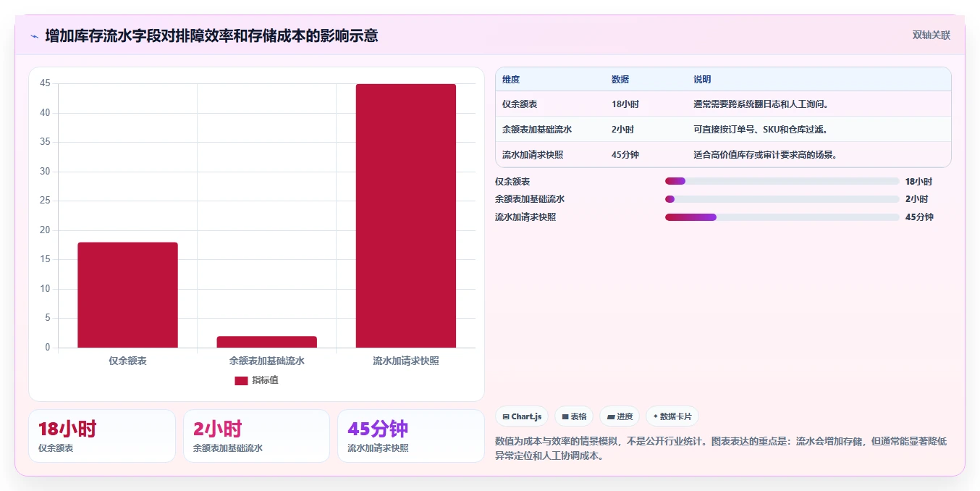Click the icon inside the 进度 chip
Image resolution: width=980 pixels, height=491 pixels.
tap(611, 417)
